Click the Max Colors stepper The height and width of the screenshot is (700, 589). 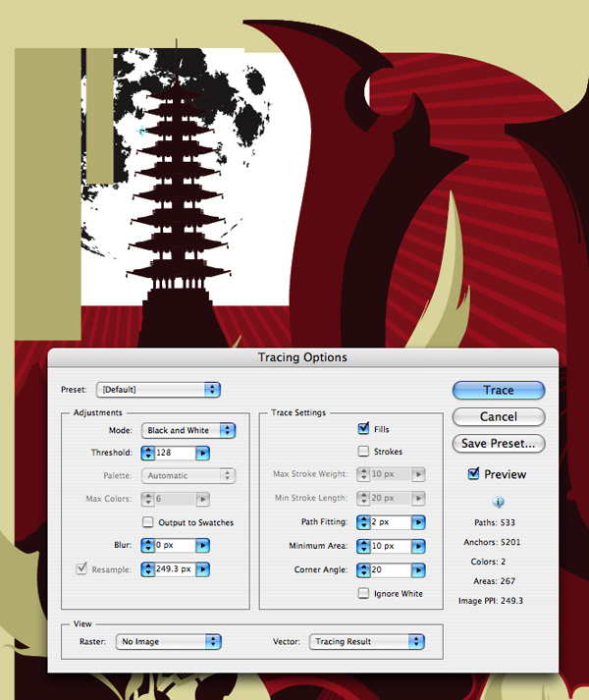click(x=148, y=499)
